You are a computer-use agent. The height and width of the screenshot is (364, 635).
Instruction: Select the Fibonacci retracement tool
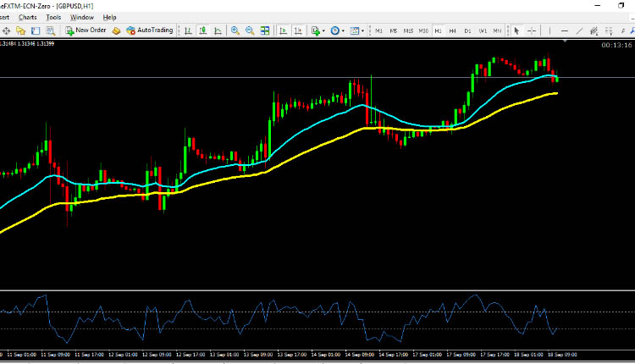[x=609, y=30]
